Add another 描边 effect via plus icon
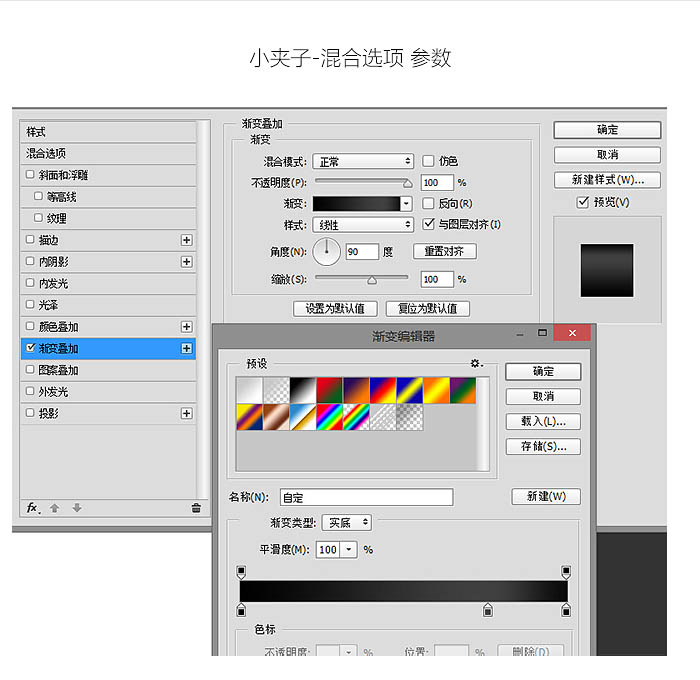 [187, 240]
